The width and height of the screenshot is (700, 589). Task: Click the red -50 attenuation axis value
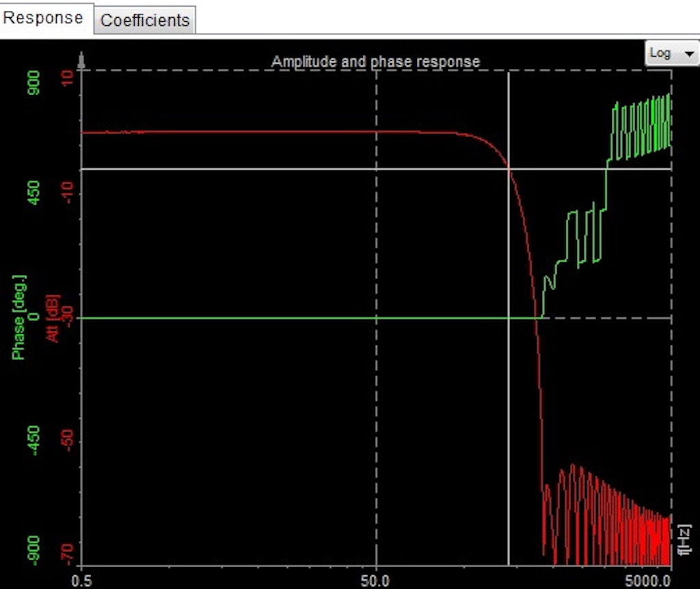point(67,440)
